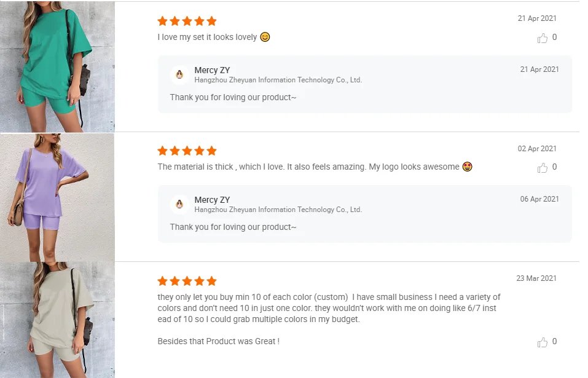Click first 'Thank you for loving our product' reply

coord(233,97)
